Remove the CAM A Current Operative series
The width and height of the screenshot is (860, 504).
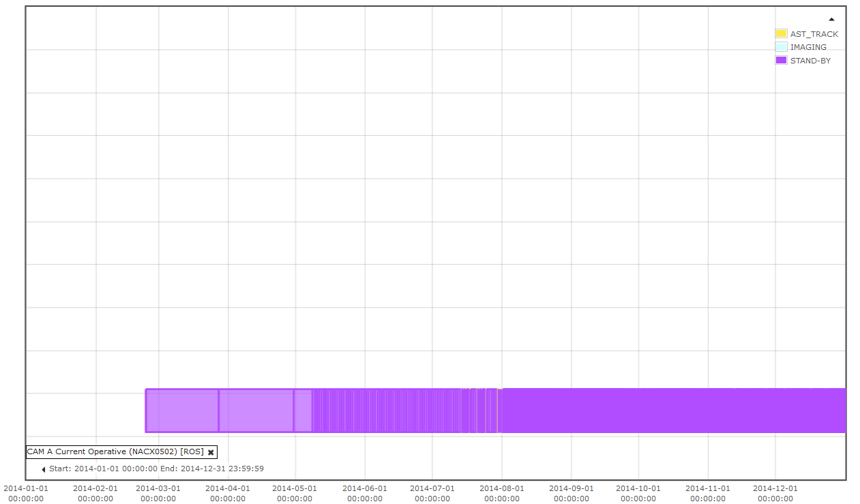pos(211,452)
